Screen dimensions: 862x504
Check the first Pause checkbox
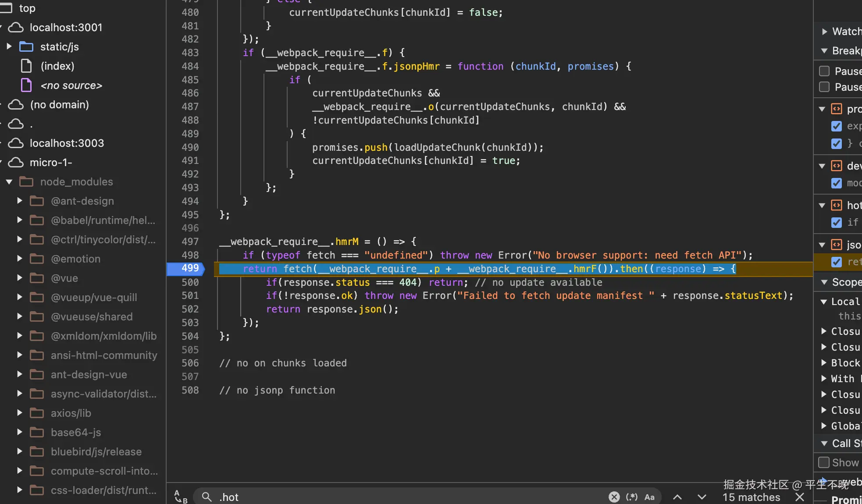point(824,71)
